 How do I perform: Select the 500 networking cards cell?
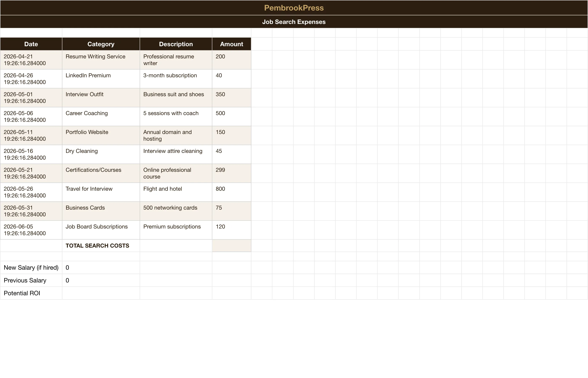pos(176,211)
